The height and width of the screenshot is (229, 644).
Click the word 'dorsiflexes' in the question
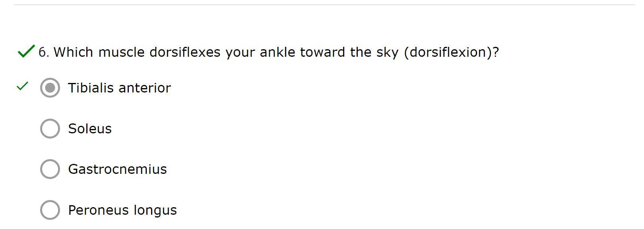185,52
